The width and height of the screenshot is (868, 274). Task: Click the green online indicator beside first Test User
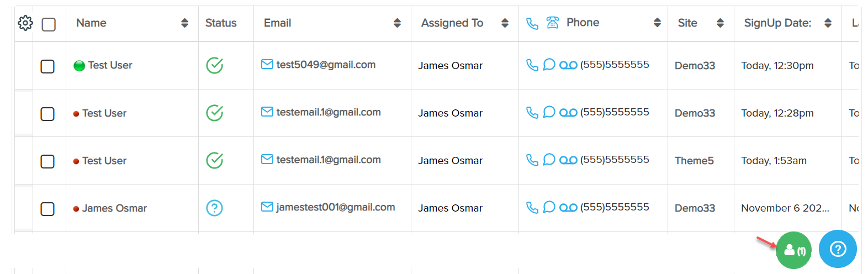pos(79,66)
